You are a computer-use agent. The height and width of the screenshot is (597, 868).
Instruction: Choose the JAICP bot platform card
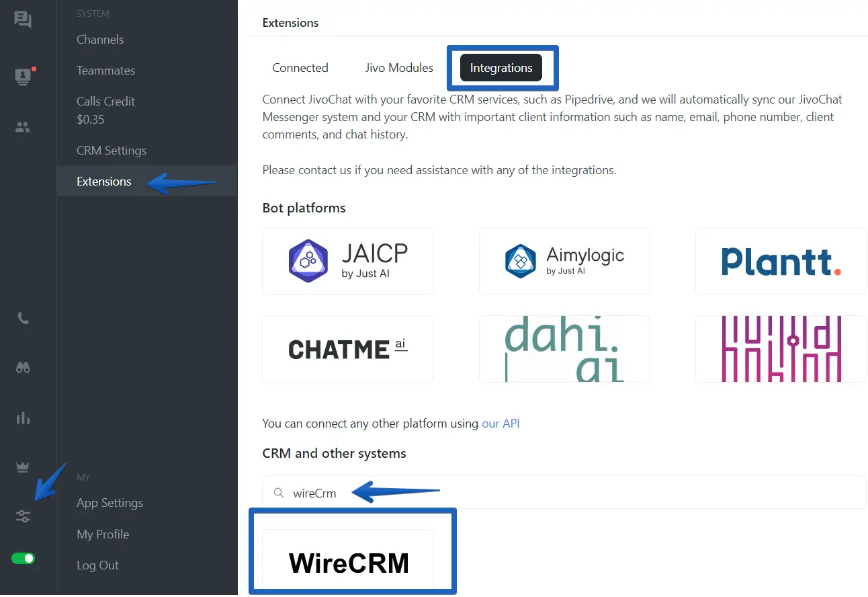[348, 262]
